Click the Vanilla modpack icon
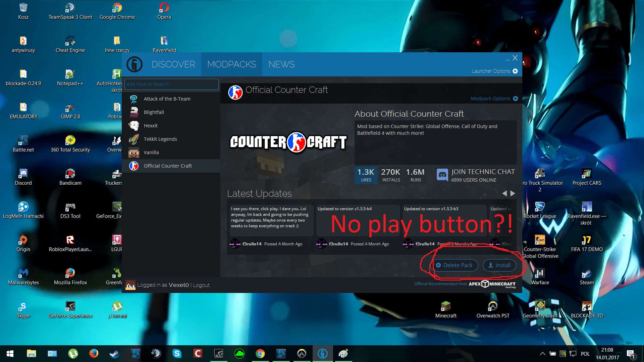The image size is (644, 362). click(x=133, y=152)
